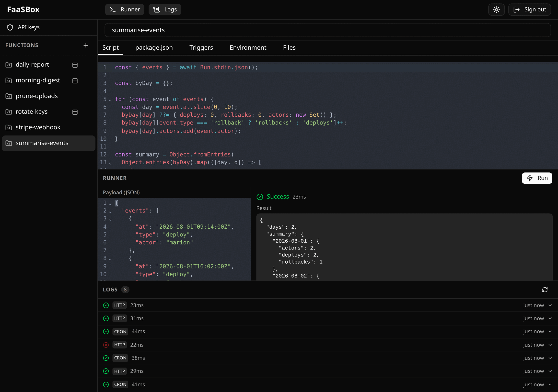558x392 pixels.
Task: Click inside the Result JSON output
Action: [x=404, y=247]
